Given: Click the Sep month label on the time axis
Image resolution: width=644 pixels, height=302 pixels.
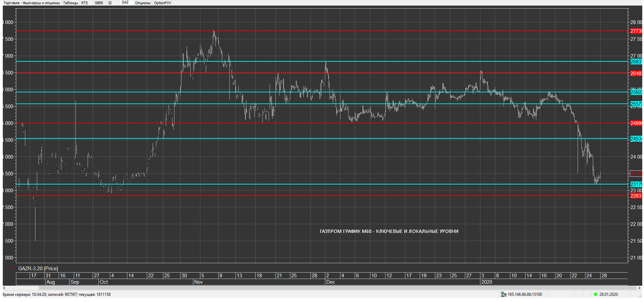Looking at the screenshot, I should pyautogui.click(x=74, y=282).
